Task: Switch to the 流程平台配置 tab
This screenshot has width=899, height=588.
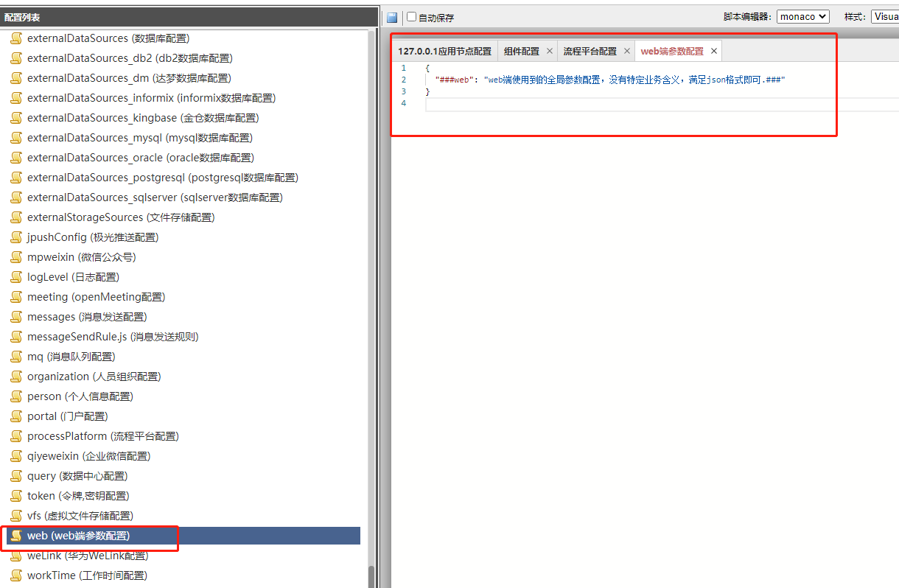Action: 590,51
